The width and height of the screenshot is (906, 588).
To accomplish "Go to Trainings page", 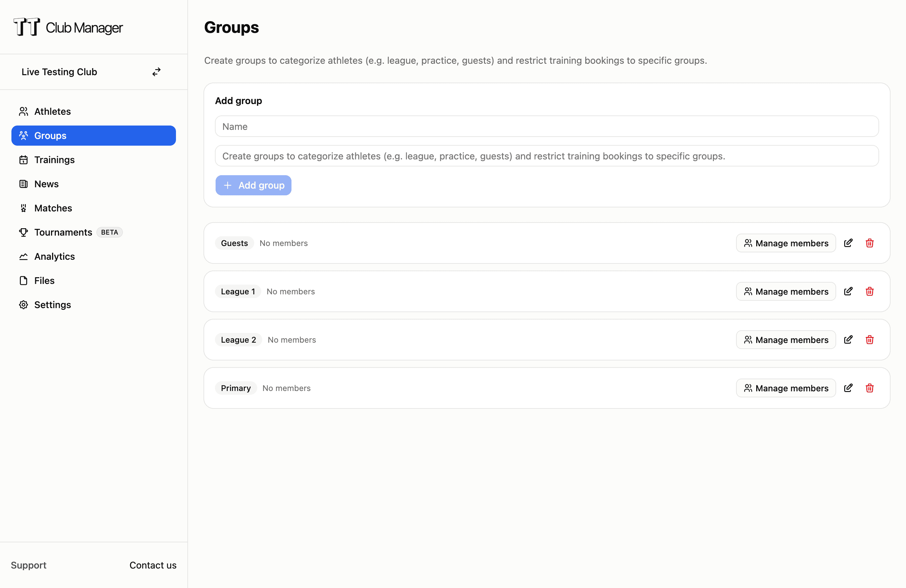I will [94, 160].
